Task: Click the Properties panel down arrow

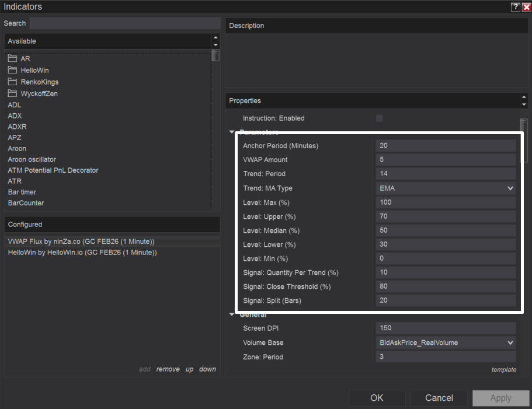Action: click(x=523, y=104)
